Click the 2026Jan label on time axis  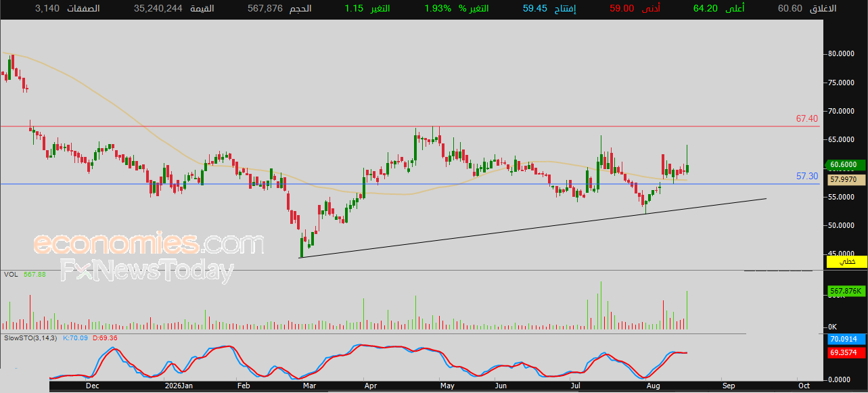point(180,386)
